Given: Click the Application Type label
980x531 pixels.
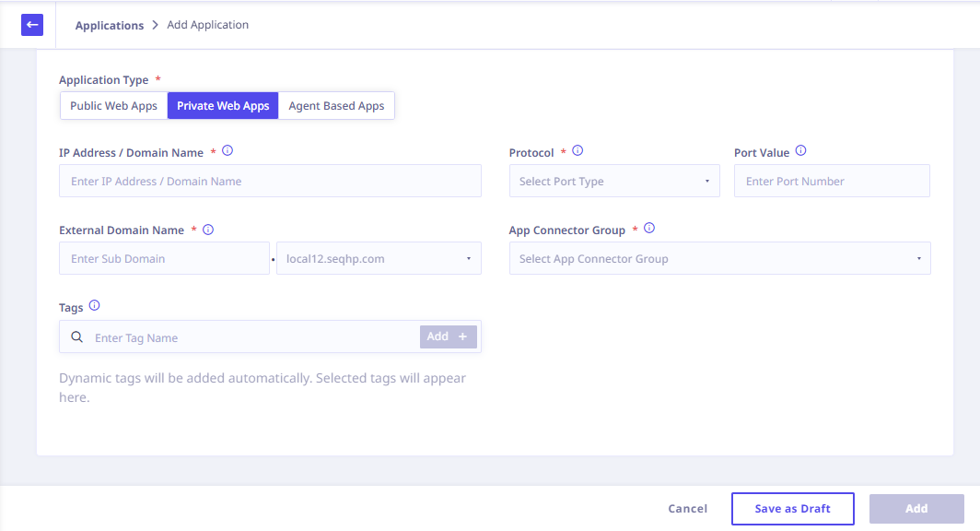Looking at the screenshot, I should pyautogui.click(x=104, y=80).
